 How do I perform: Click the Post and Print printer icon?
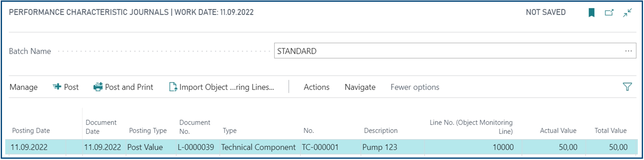[x=98, y=87]
